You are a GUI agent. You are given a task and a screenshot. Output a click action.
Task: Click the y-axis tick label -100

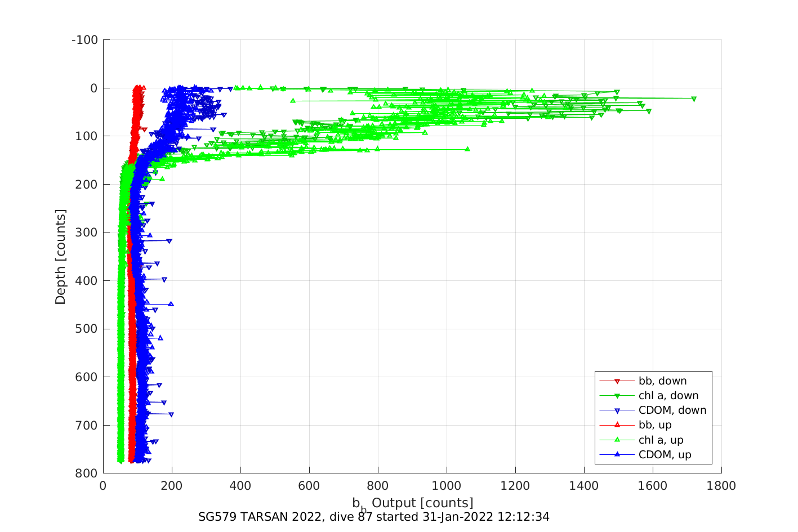(85, 40)
